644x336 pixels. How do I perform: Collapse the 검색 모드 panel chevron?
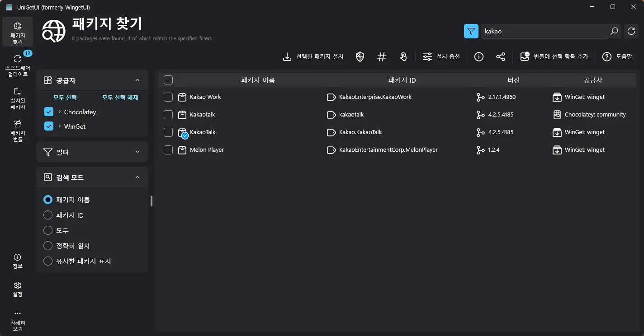click(137, 177)
